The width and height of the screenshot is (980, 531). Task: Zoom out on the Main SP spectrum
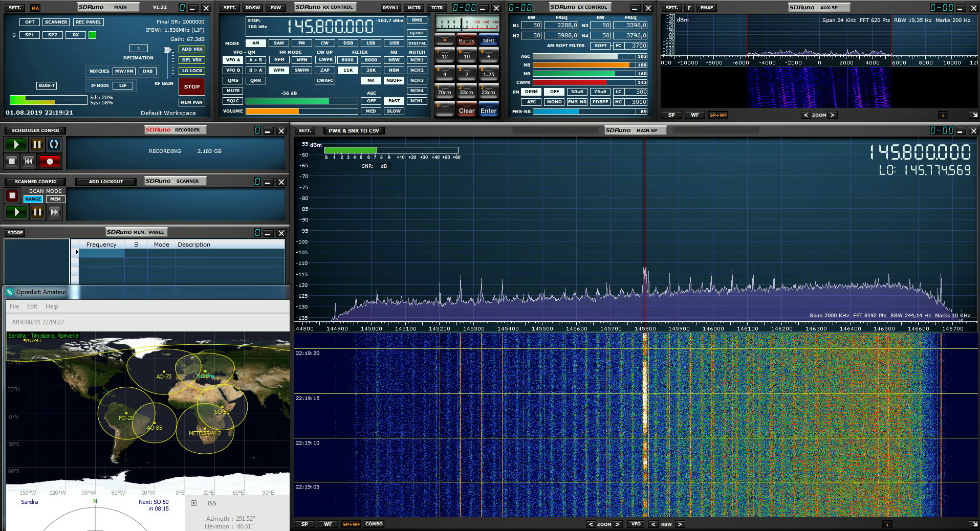tap(591, 524)
